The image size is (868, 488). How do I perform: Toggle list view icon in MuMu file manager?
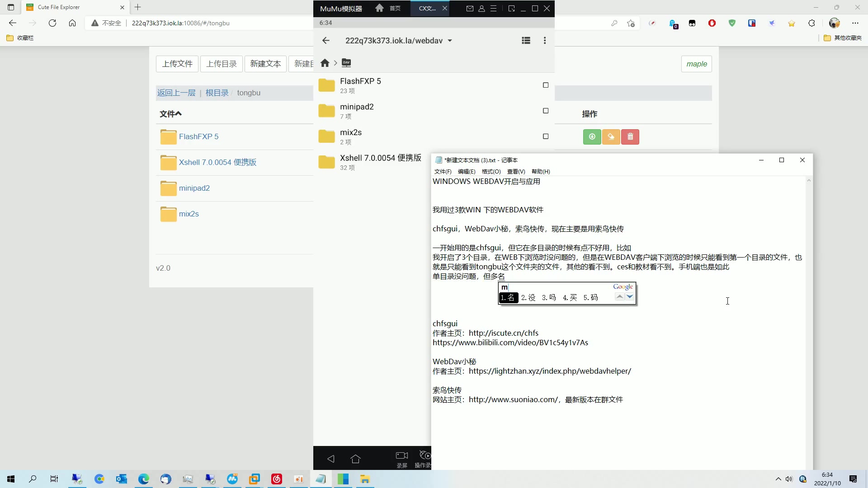(526, 41)
